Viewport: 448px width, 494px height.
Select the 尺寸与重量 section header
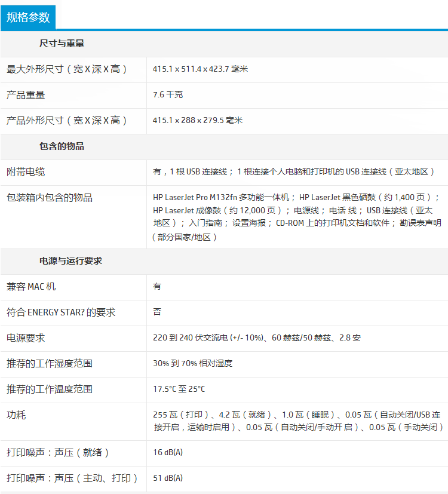tap(62, 44)
